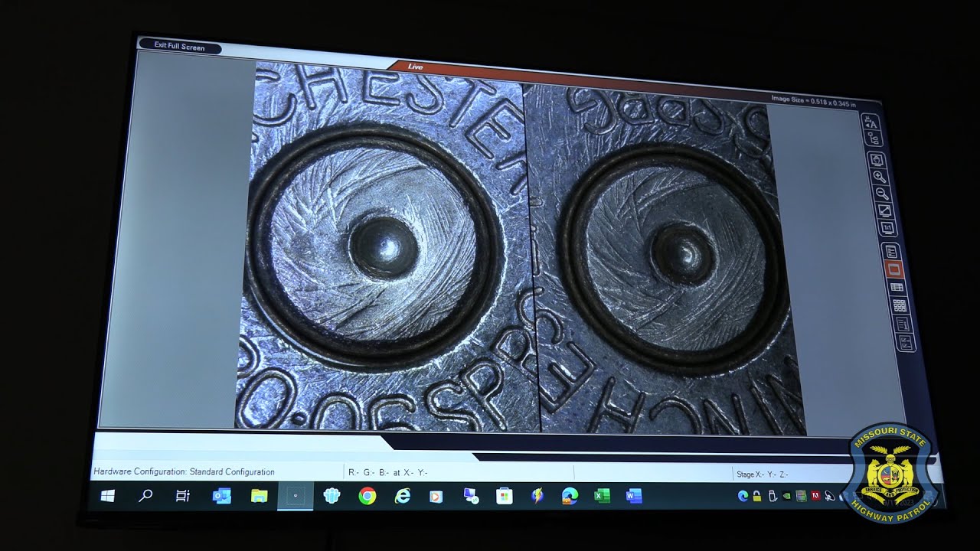Open Windows taskbar search
This screenshot has width=980, height=551.
tap(145, 496)
